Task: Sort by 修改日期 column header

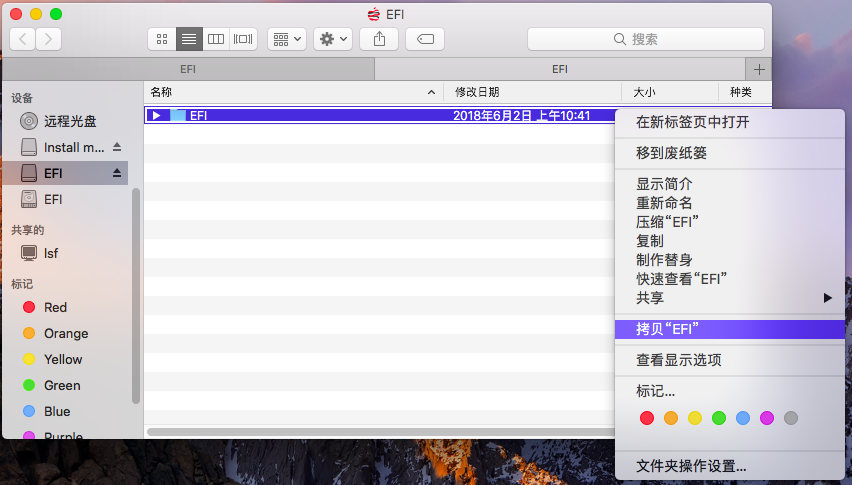Action: (532, 92)
